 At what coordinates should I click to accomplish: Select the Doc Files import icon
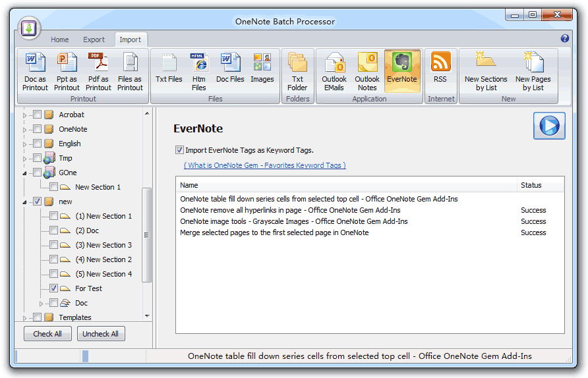pos(230,68)
